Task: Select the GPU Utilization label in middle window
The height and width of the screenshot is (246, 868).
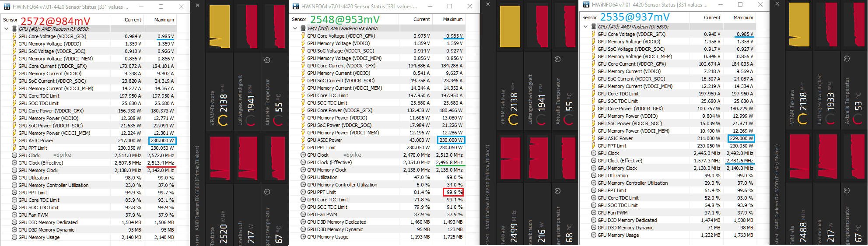Action: point(322,177)
